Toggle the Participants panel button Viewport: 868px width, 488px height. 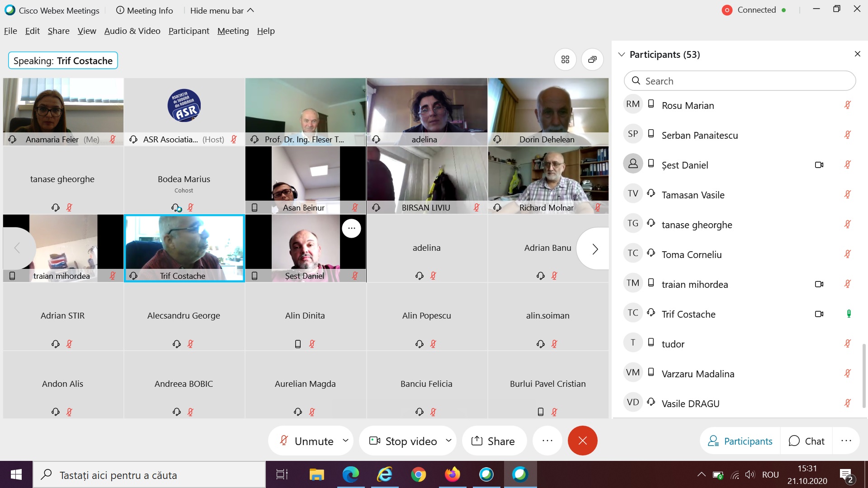click(x=740, y=441)
